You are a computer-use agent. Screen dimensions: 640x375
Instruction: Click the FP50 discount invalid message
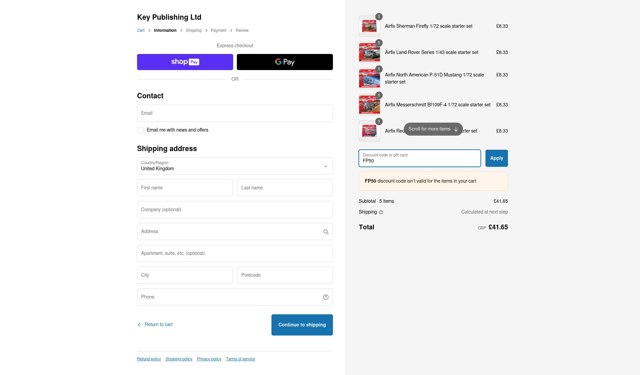(x=433, y=181)
